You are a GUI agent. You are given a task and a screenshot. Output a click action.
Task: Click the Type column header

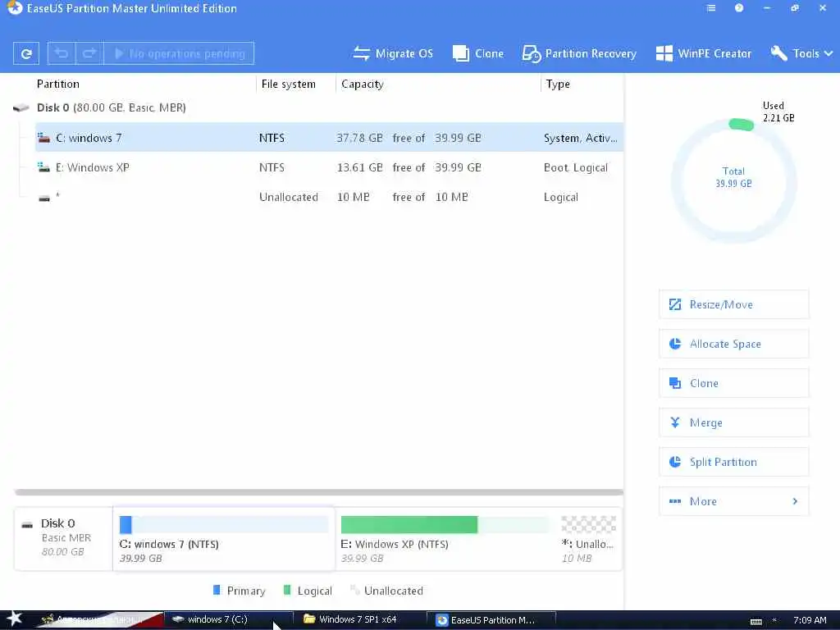(558, 84)
